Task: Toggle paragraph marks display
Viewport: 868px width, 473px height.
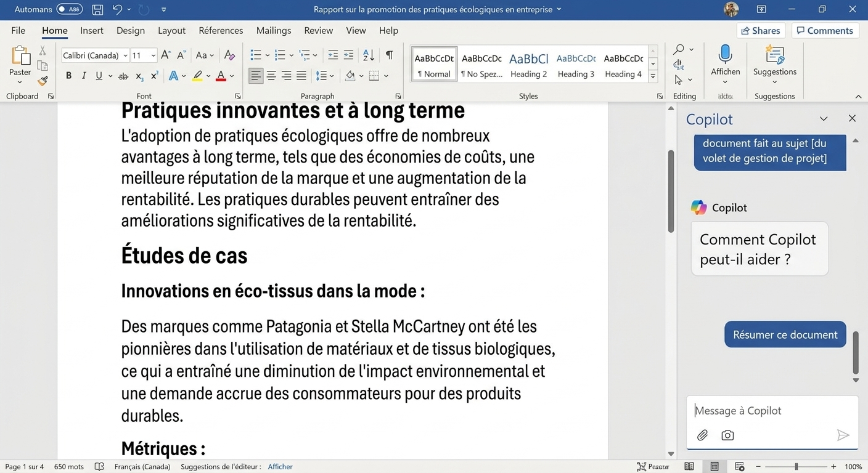Action: click(389, 55)
